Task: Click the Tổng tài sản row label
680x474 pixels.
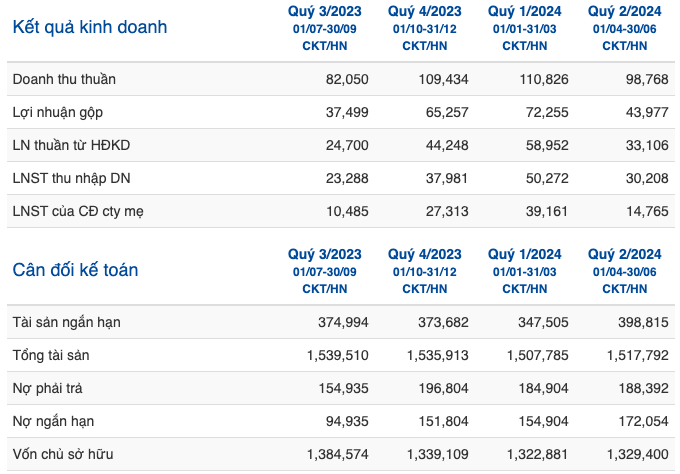Action: [51, 355]
